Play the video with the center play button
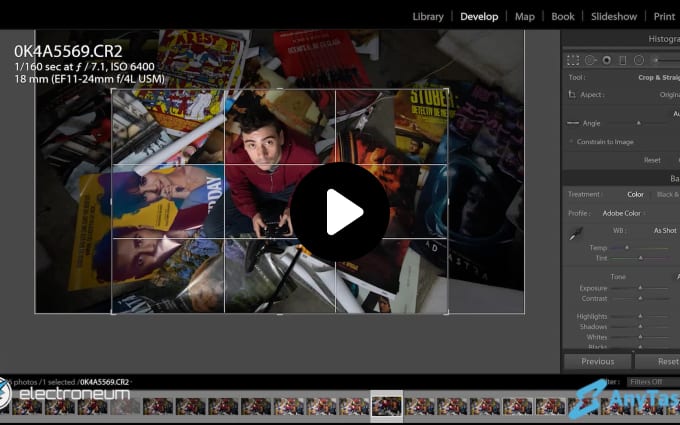The height and width of the screenshot is (425, 680). click(340, 212)
